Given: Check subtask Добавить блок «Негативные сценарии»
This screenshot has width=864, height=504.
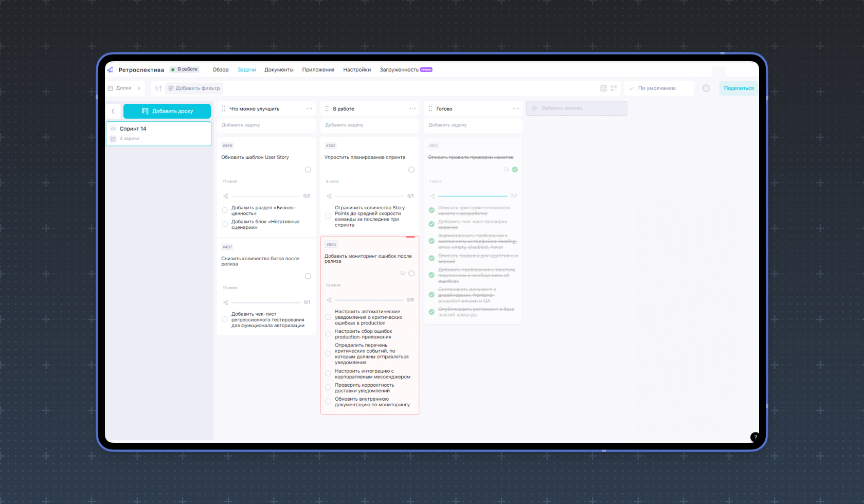Looking at the screenshot, I should click(x=225, y=224).
